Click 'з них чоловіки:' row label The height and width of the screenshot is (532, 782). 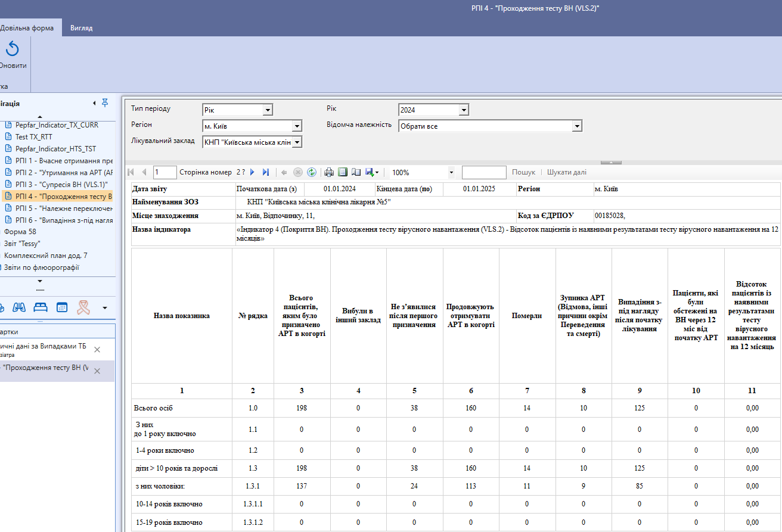coord(160,486)
